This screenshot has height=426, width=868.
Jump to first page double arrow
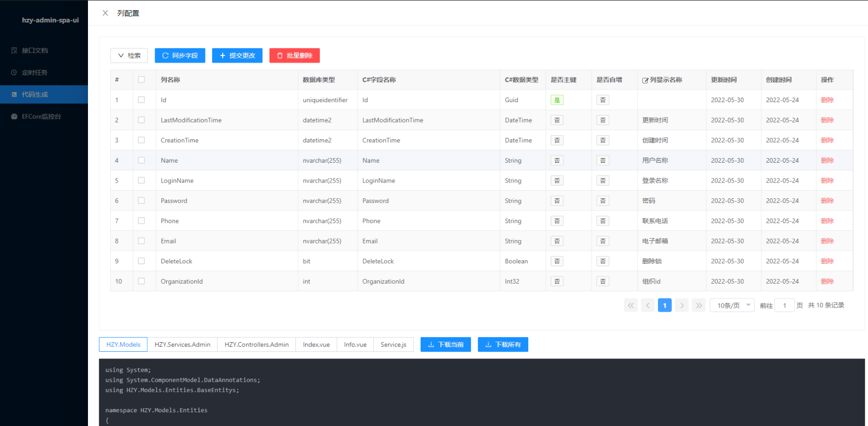coord(631,306)
